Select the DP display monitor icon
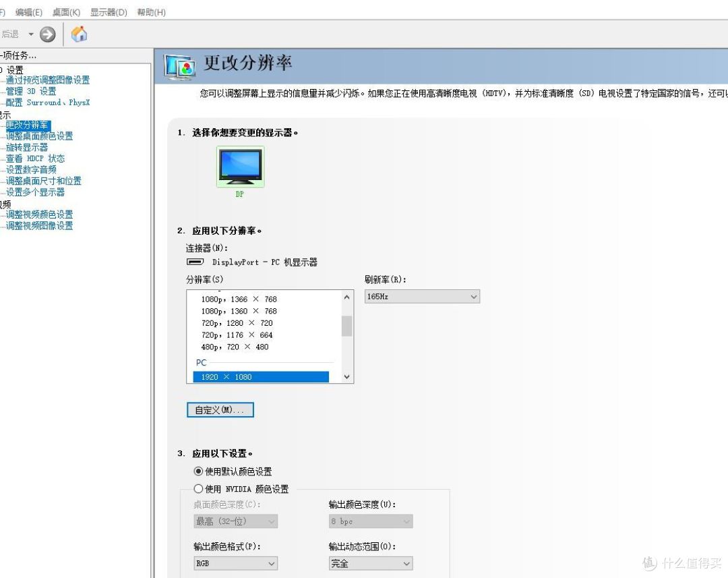728x578 pixels. [x=240, y=166]
